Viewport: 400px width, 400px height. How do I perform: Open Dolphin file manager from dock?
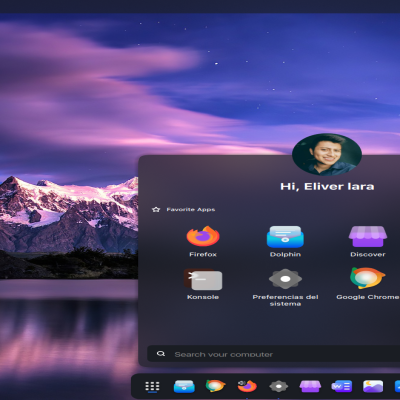[184, 386]
